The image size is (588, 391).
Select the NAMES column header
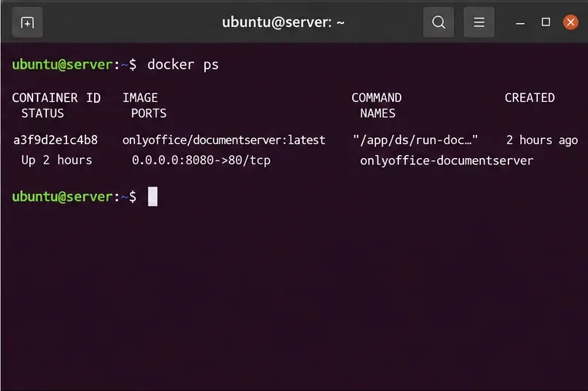[378, 113]
